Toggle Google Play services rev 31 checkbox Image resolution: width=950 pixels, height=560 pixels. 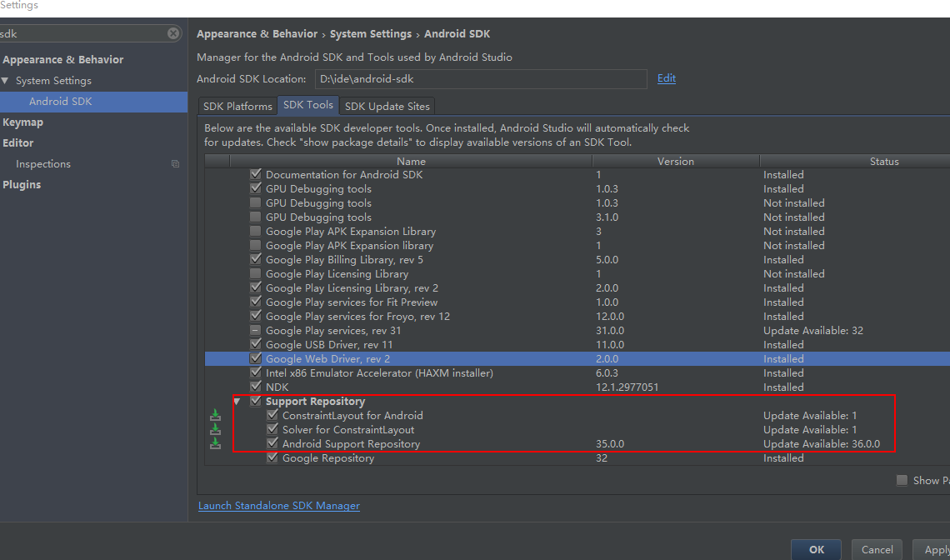[256, 330]
